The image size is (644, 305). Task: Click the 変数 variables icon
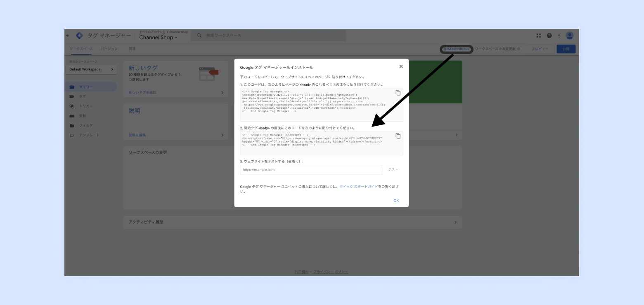point(72,116)
